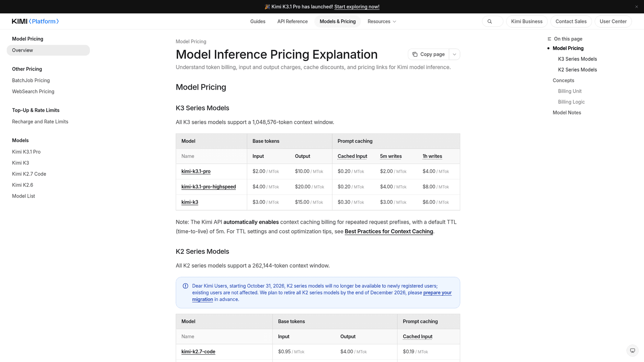Open the Guides tab
644x362 pixels.
coord(258,21)
